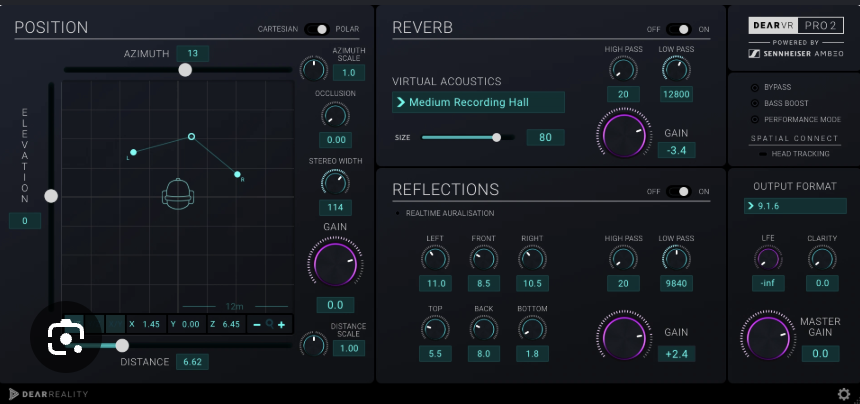The width and height of the screenshot is (860, 404).
Task: Click the Reflections Front knob
Action: [484, 259]
